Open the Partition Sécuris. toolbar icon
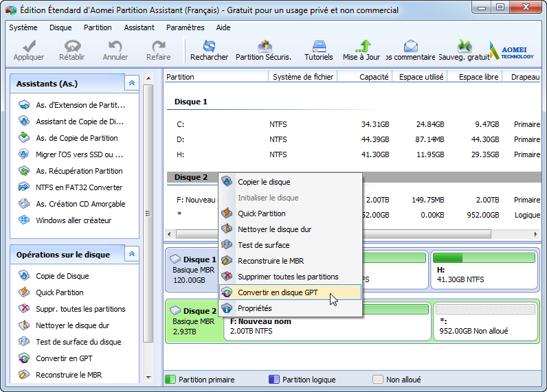 [x=265, y=46]
